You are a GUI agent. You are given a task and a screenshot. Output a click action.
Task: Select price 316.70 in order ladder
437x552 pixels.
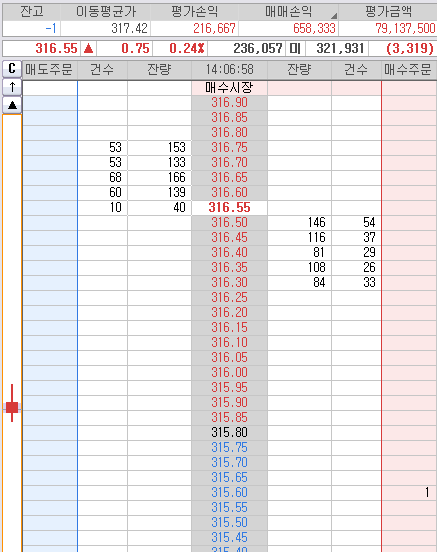click(x=229, y=163)
